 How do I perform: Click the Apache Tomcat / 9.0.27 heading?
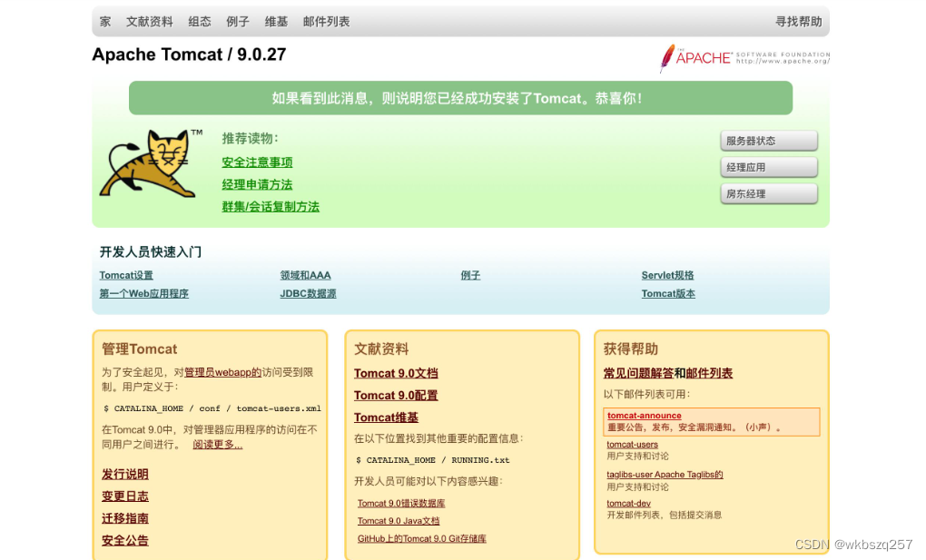tap(189, 54)
